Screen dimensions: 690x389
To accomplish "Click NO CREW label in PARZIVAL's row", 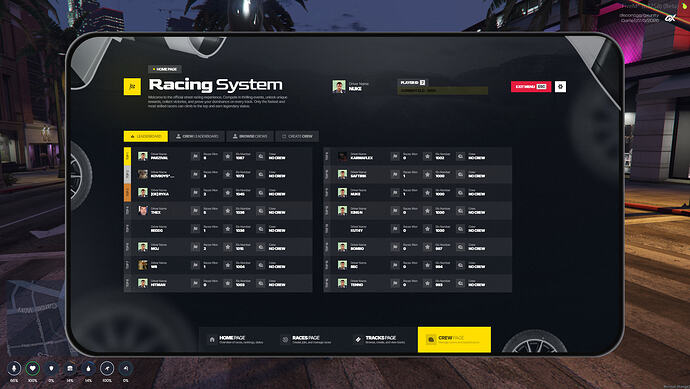I will pos(277,158).
